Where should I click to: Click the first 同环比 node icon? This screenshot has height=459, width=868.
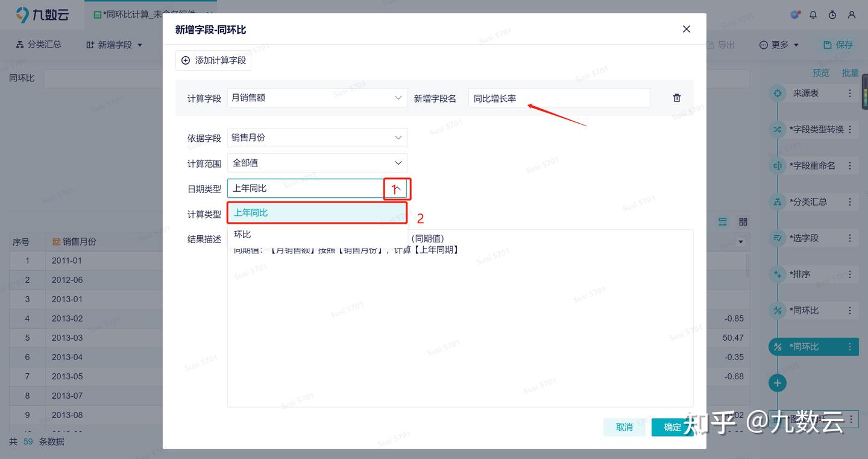778,310
